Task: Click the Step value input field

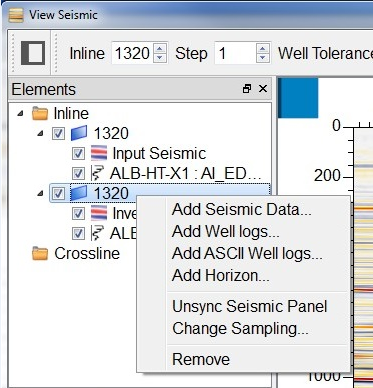Action: (x=235, y=53)
